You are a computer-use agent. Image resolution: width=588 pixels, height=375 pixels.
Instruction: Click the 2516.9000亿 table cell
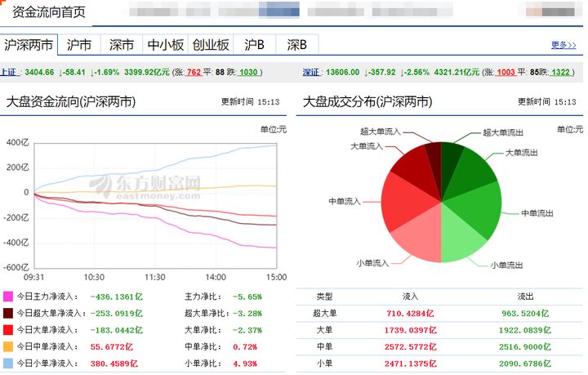tap(525, 346)
